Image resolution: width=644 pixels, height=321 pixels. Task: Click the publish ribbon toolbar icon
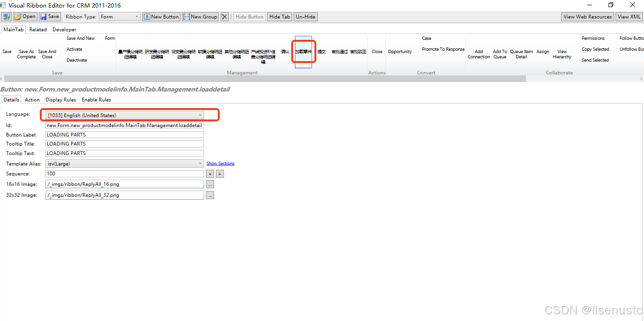coord(6,17)
